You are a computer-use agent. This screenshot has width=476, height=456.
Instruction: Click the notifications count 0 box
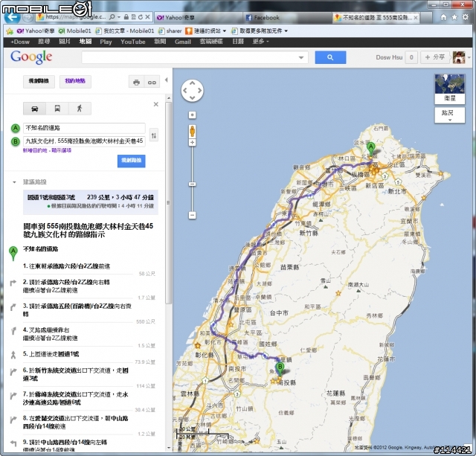411,57
